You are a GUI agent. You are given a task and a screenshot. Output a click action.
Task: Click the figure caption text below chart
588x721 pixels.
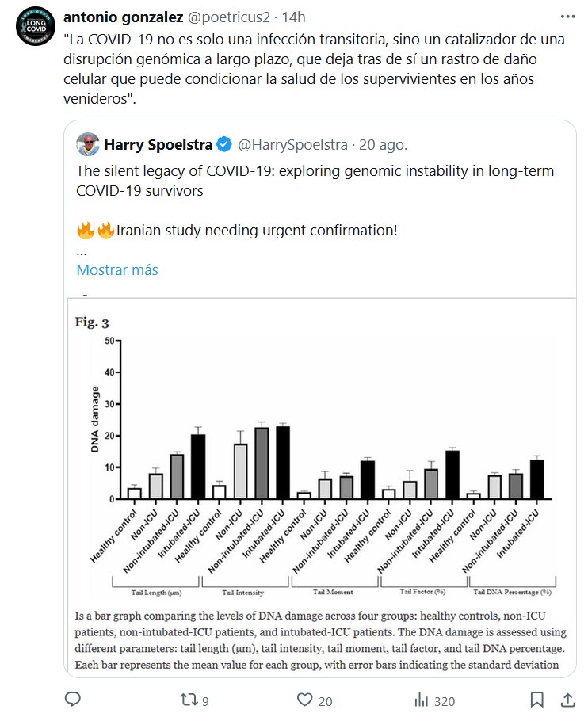point(317,640)
